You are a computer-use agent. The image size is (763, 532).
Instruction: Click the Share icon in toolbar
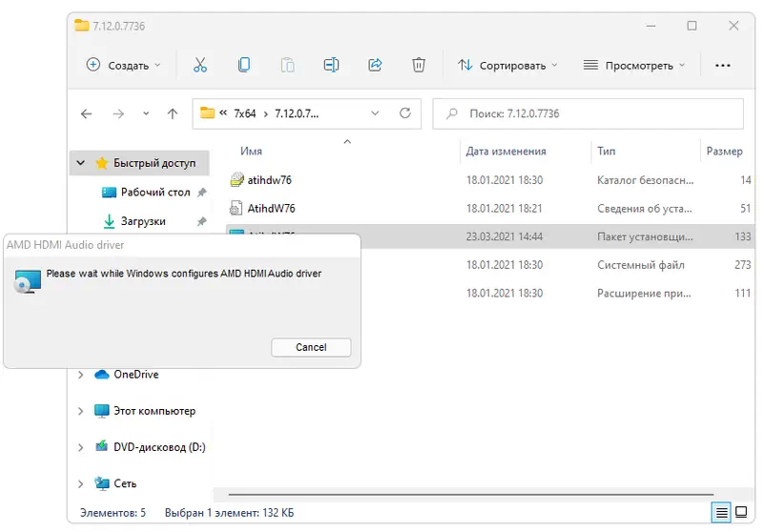click(x=375, y=65)
